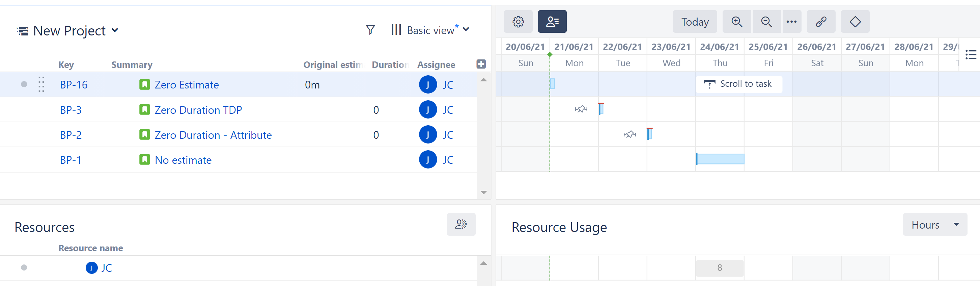
Task: Toggle the Gantt legend list icon
Action: (971, 55)
